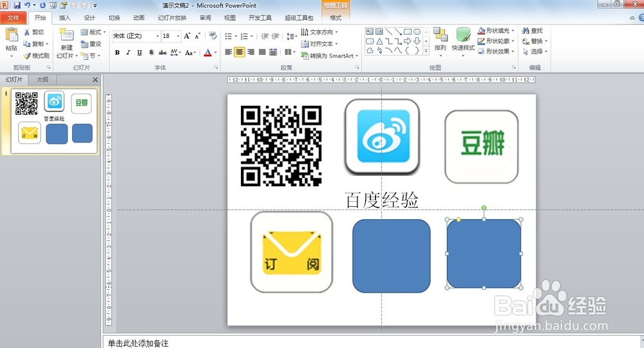Decrease font size with the smaller A icon
The width and height of the screenshot is (644, 348).
point(198,36)
